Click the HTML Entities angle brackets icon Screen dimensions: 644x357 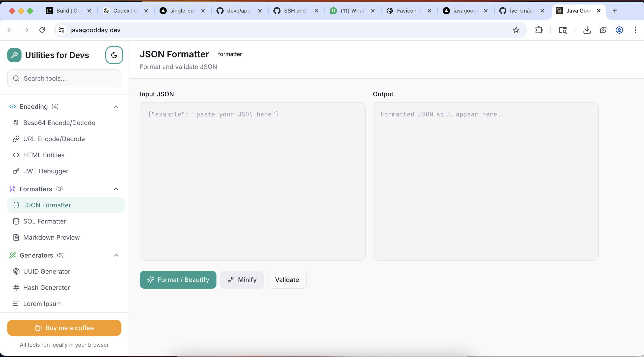click(16, 155)
